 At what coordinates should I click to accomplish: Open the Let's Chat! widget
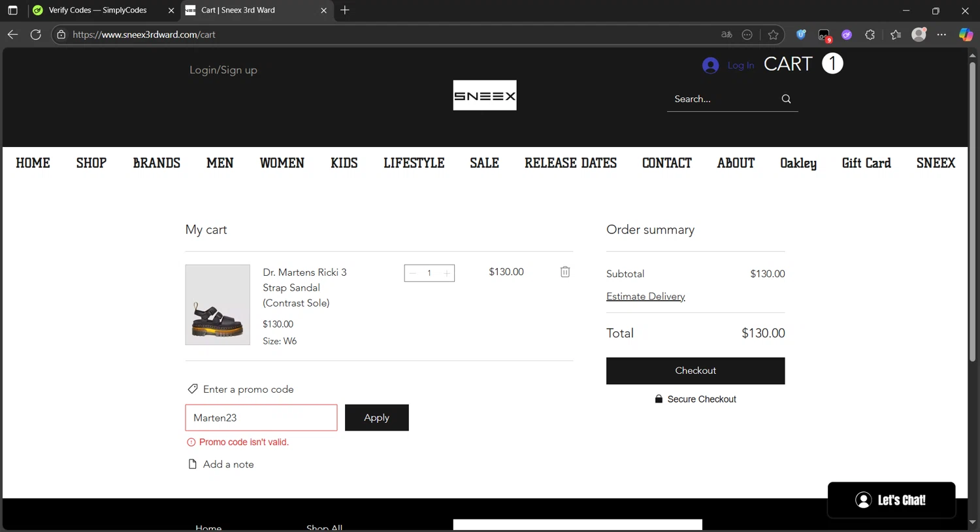click(891, 500)
